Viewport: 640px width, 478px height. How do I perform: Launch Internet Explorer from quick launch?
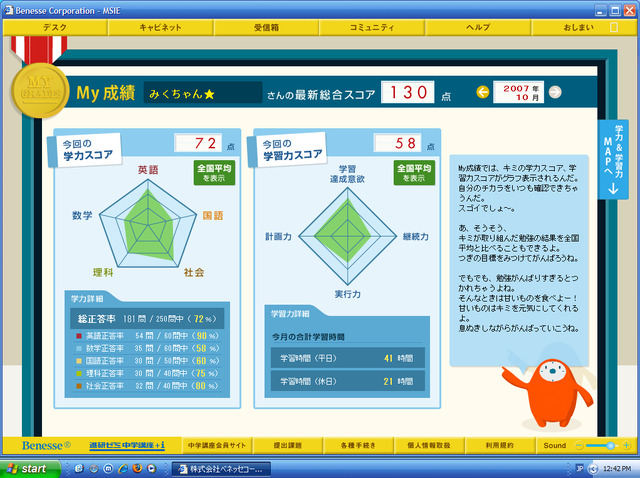pos(123,468)
